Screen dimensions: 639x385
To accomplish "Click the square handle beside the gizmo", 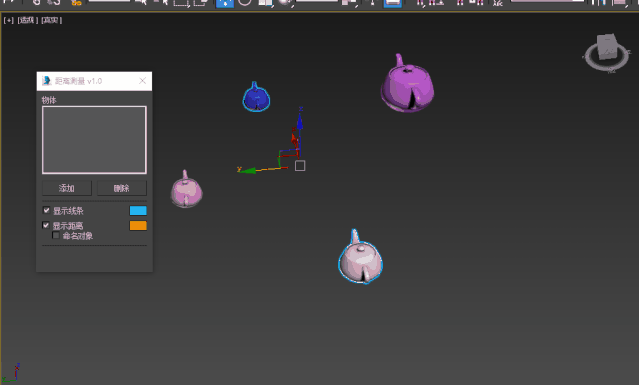I will click(x=300, y=166).
